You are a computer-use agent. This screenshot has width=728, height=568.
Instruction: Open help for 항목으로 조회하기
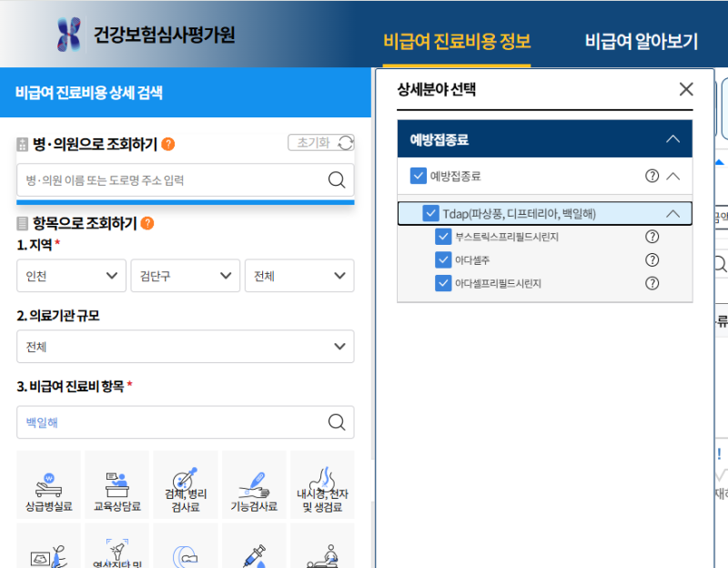click(x=147, y=223)
